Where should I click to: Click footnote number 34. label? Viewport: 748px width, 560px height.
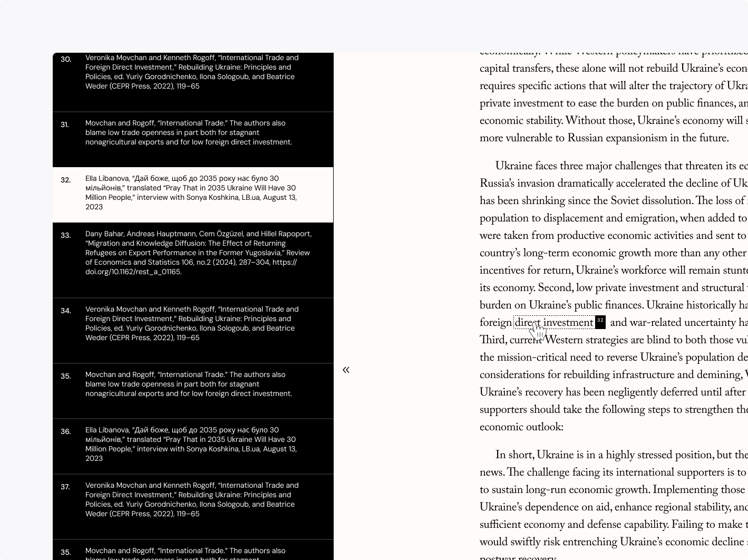[x=65, y=311]
